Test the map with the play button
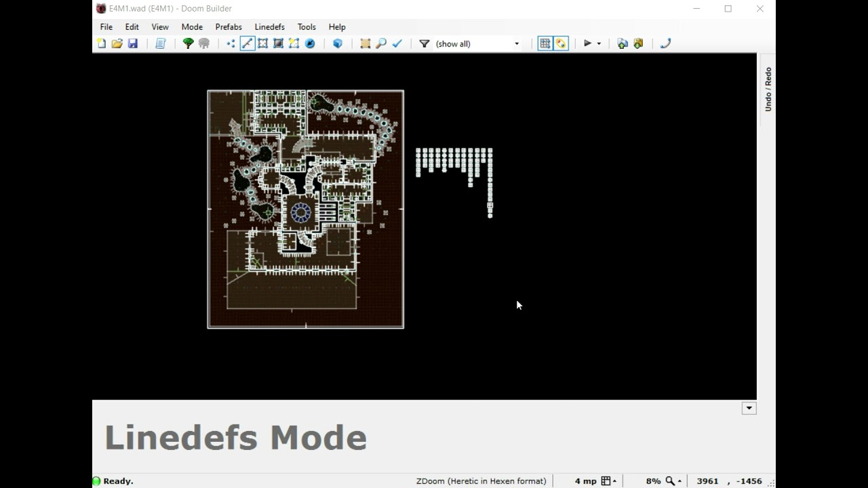The width and height of the screenshot is (868, 488). click(x=588, y=43)
